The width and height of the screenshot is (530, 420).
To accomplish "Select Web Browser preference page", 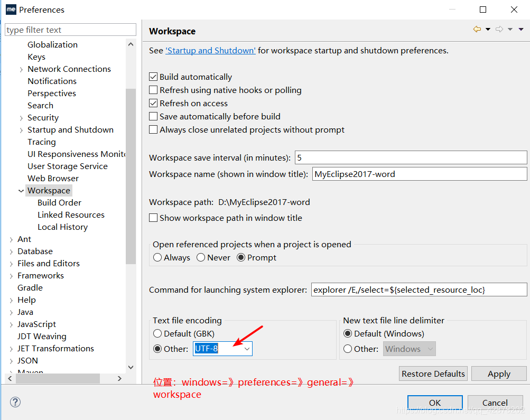I will pos(53,179).
